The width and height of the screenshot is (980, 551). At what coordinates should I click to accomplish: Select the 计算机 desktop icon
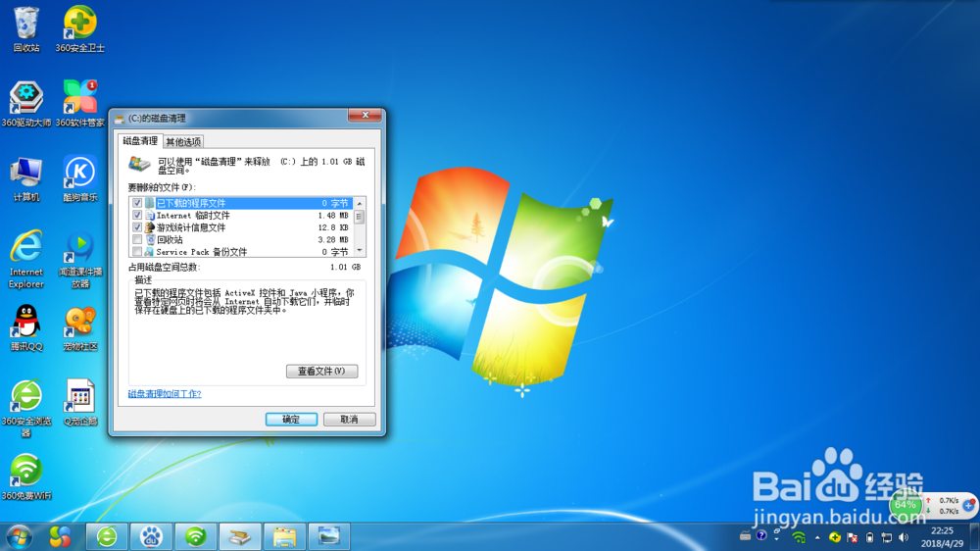(x=26, y=178)
